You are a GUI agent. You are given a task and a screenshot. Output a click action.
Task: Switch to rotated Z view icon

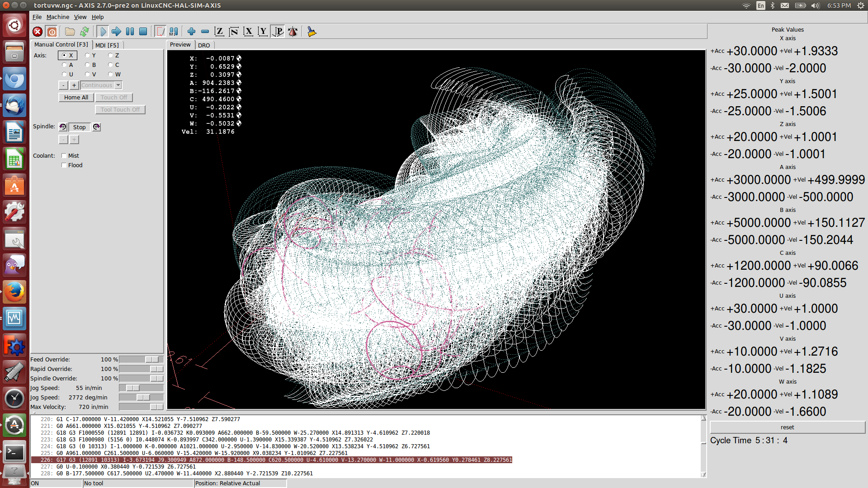[234, 32]
